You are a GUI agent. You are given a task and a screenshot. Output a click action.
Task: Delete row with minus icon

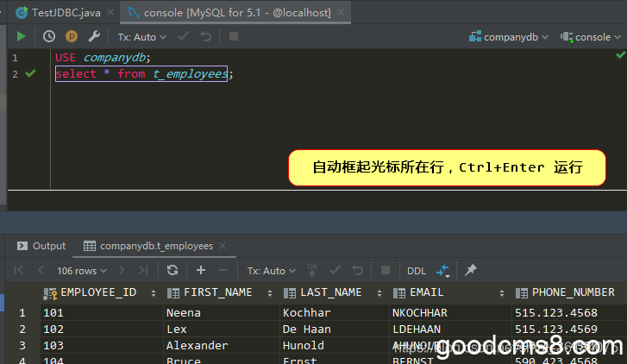click(223, 271)
